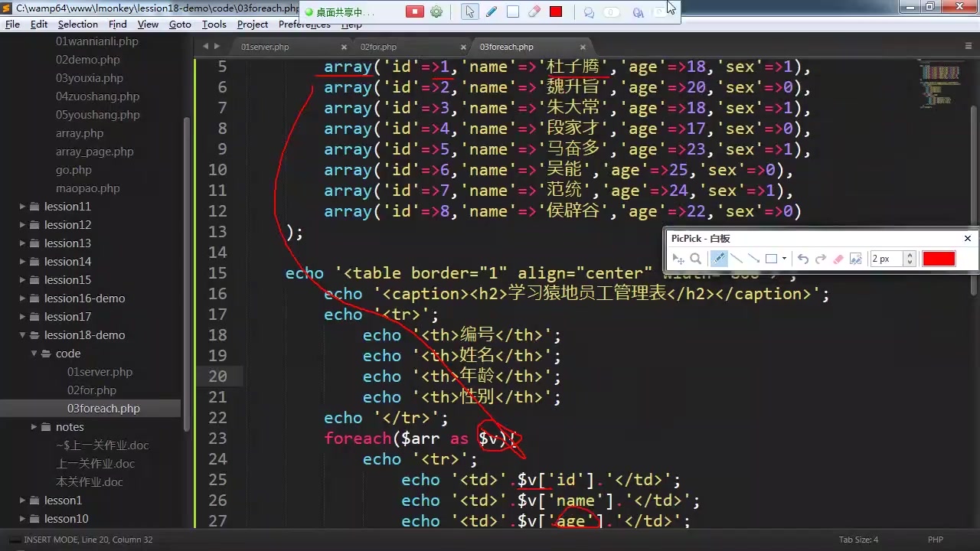Select PicPick move/select tool
980x551 pixels.
coord(678,259)
